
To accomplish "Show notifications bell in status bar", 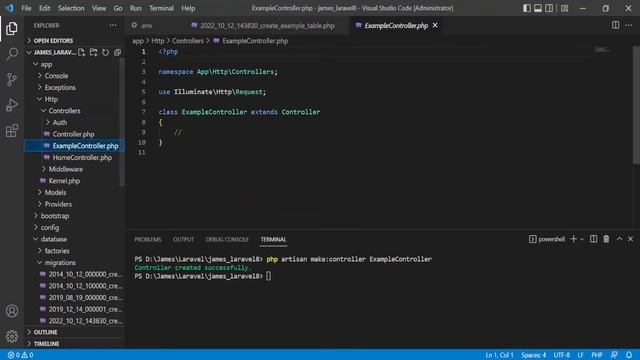I will pyautogui.click(x=629, y=355).
